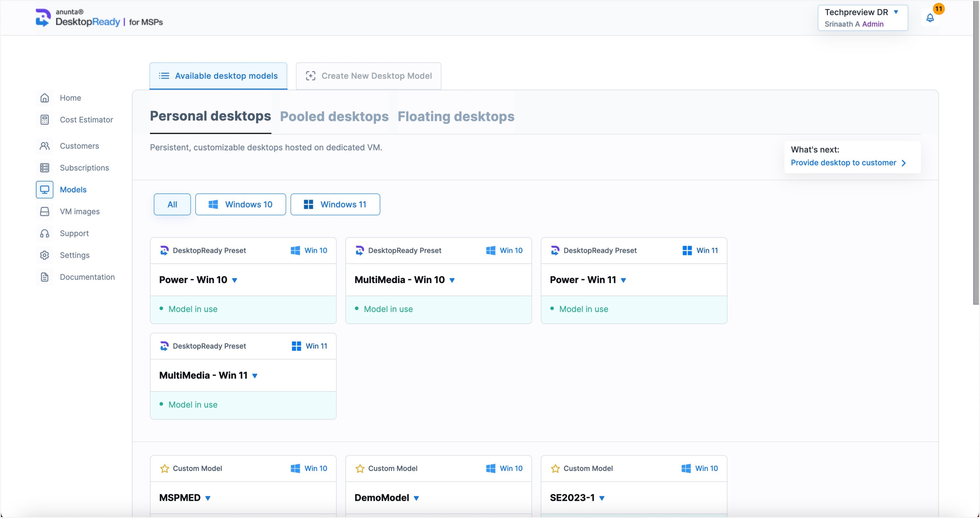Filter models by All

(172, 204)
